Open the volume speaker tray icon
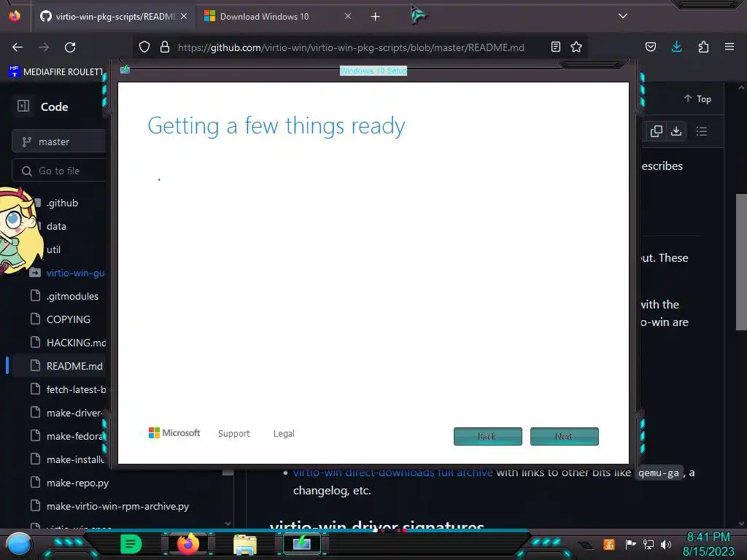This screenshot has width=747, height=560. coord(666,544)
